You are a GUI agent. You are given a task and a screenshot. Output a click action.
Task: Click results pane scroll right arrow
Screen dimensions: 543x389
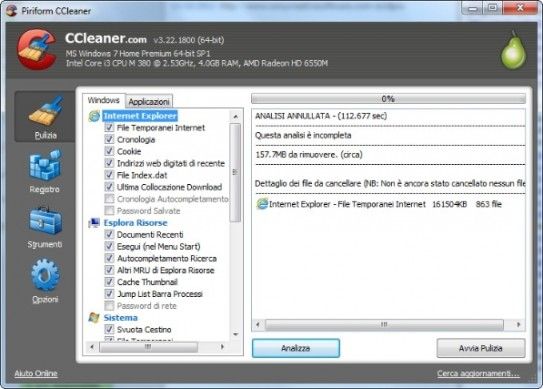[x=518, y=325]
